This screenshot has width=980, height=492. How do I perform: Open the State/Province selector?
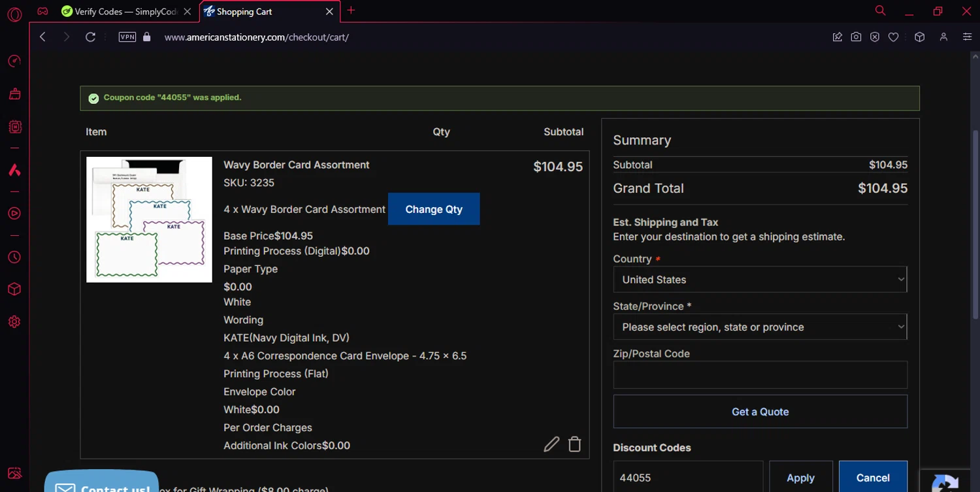760,327
